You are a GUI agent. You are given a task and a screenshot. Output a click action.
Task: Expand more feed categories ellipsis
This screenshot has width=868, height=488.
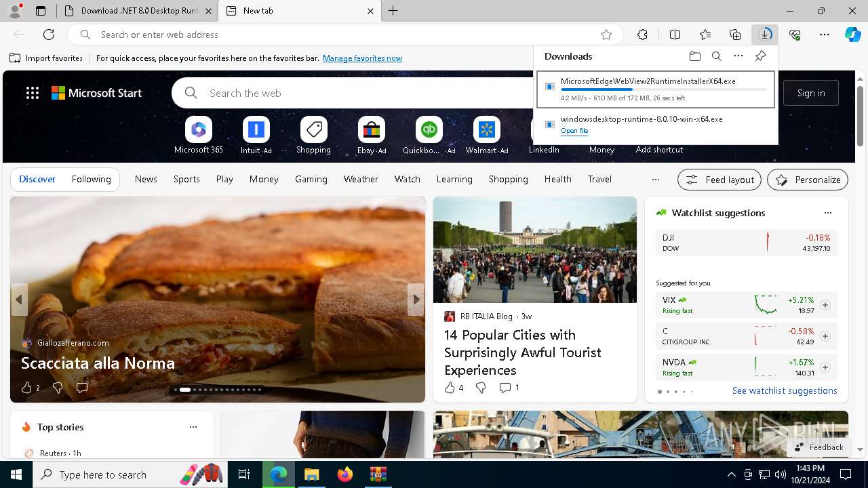655,180
